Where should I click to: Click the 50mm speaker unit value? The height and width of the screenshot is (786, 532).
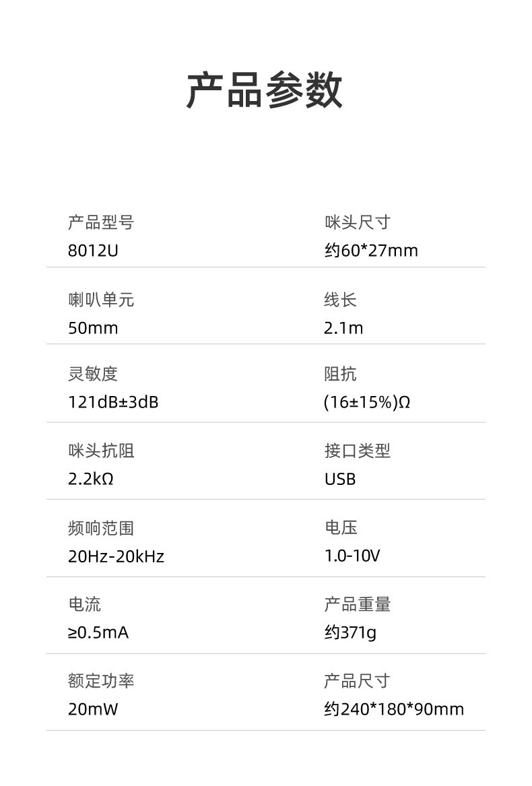pos(93,329)
